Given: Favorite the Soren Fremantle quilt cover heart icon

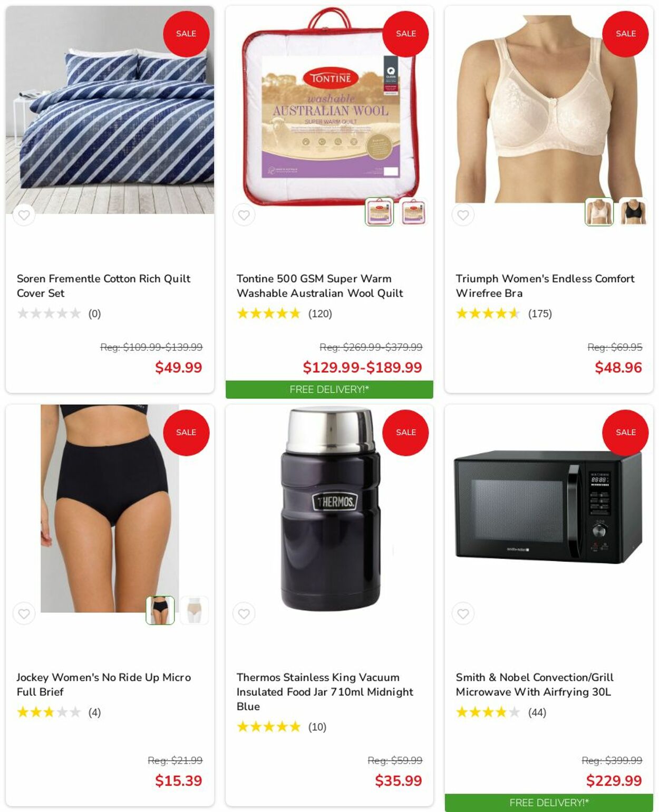Looking at the screenshot, I should (x=24, y=215).
